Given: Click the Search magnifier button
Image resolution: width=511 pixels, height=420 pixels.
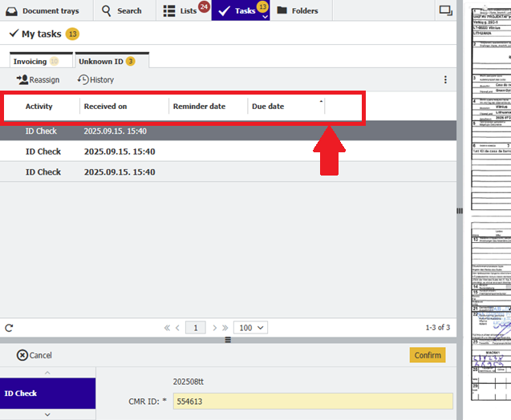Looking at the screenshot, I should coord(122,10).
